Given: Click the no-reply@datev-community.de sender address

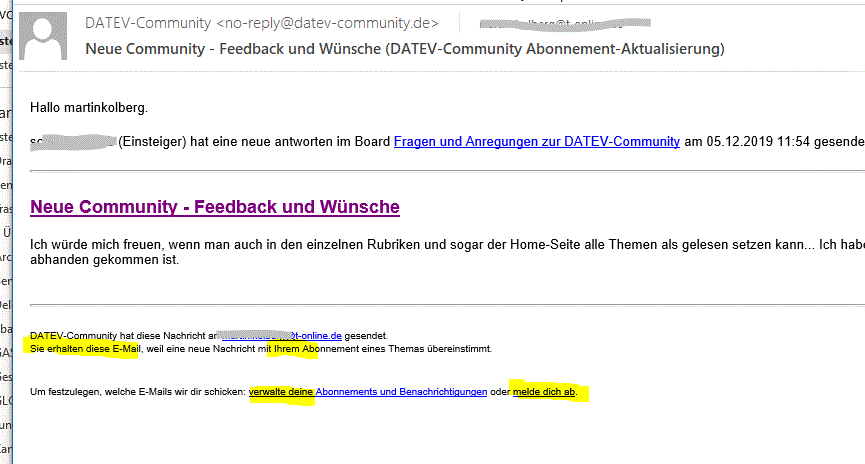Looking at the screenshot, I should click(x=327, y=23).
